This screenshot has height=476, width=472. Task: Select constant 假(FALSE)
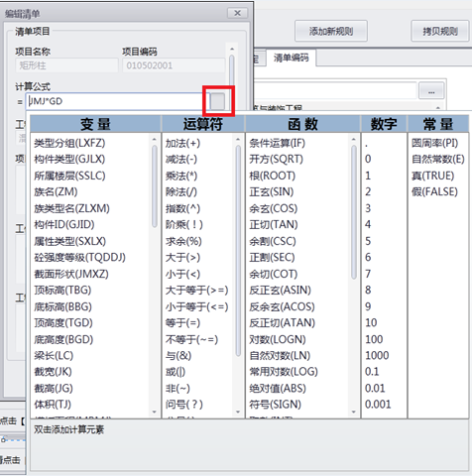434,192
